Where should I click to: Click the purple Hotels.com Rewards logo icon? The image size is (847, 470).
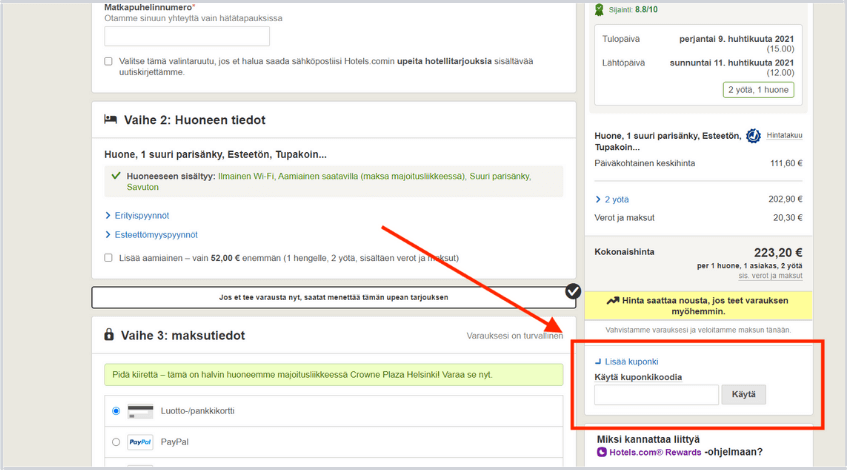coord(602,452)
